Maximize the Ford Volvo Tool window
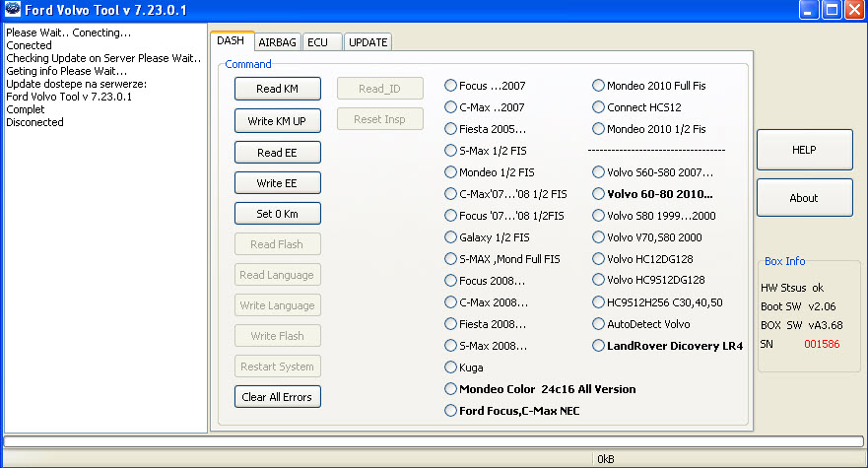Viewport: 868px width, 468px height. 832,10
